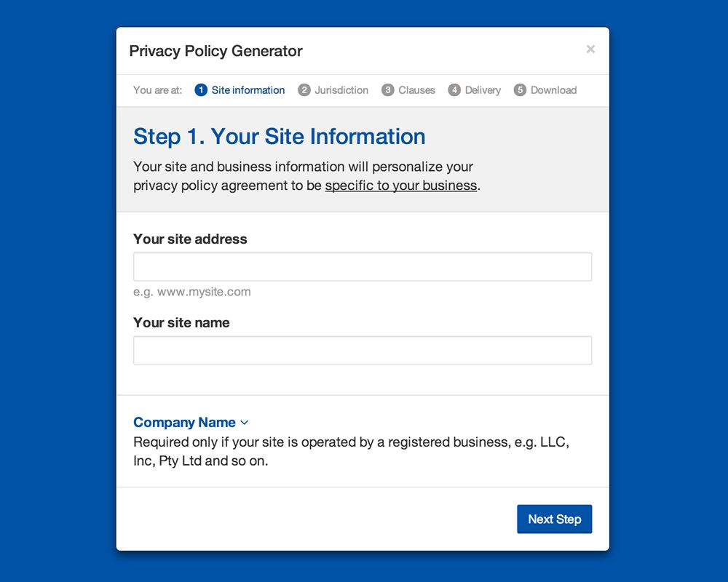Open the Site information wizard step
Image resolution: width=728 pixels, height=582 pixels.
(248, 89)
